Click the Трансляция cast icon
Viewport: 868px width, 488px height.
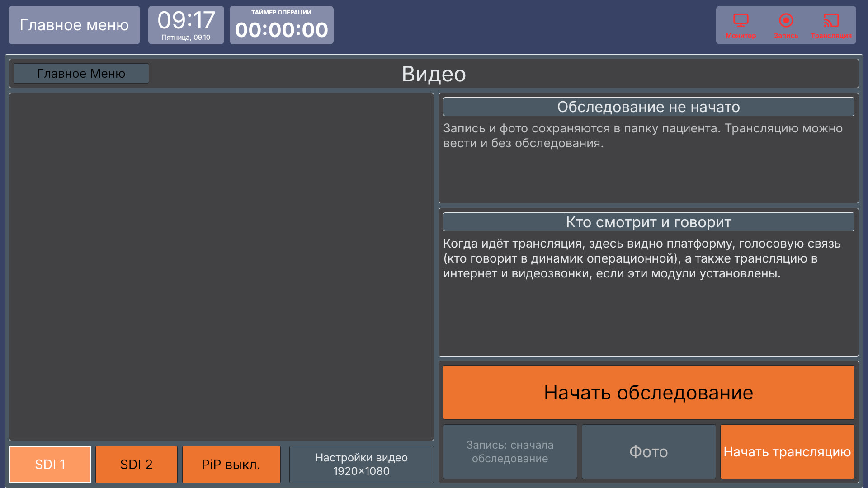tap(831, 21)
